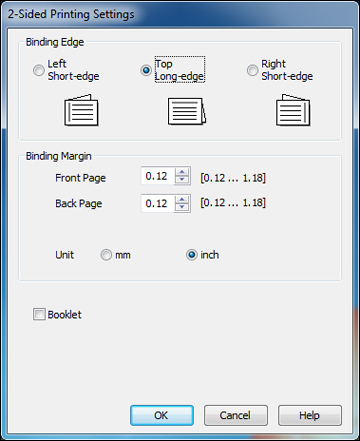
Task: Open the Help button
Action: [x=310, y=415]
